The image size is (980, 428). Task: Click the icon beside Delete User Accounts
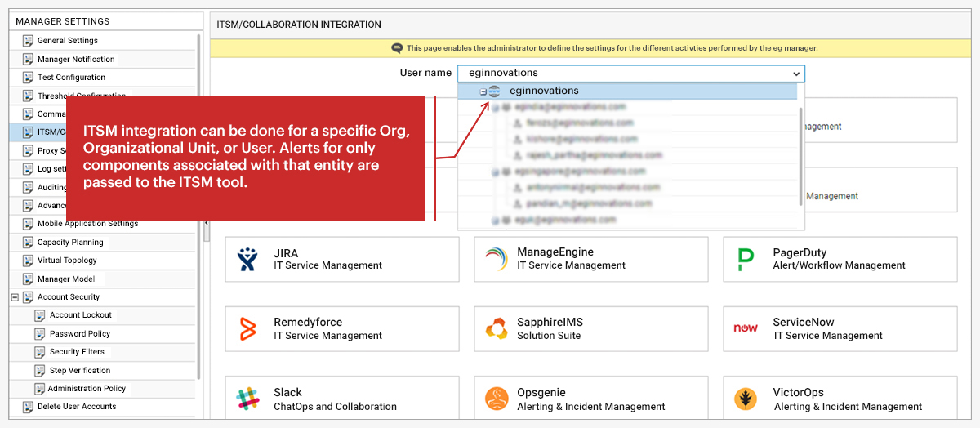click(x=28, y=407)
